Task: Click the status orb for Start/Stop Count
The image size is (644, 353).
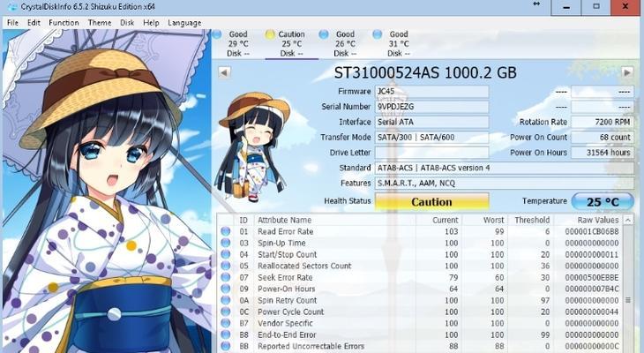Action: [x=226, y=254]
